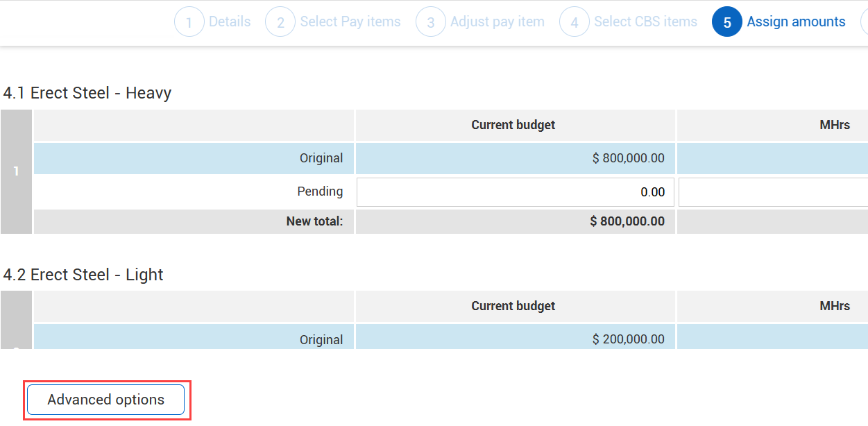Open the Select Pay items step
The image size is (868, 426).
click(350, 22)
